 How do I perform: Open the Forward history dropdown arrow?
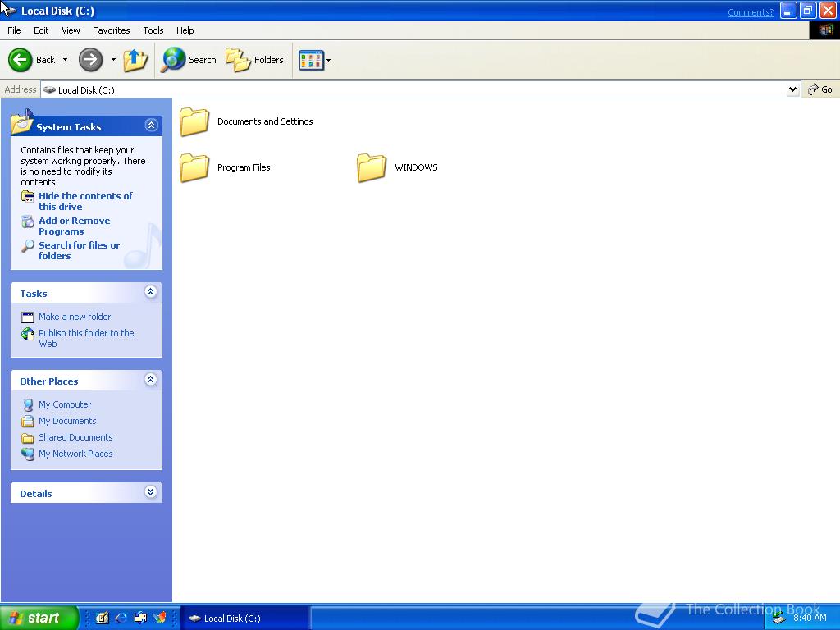(x=113, y=59)
